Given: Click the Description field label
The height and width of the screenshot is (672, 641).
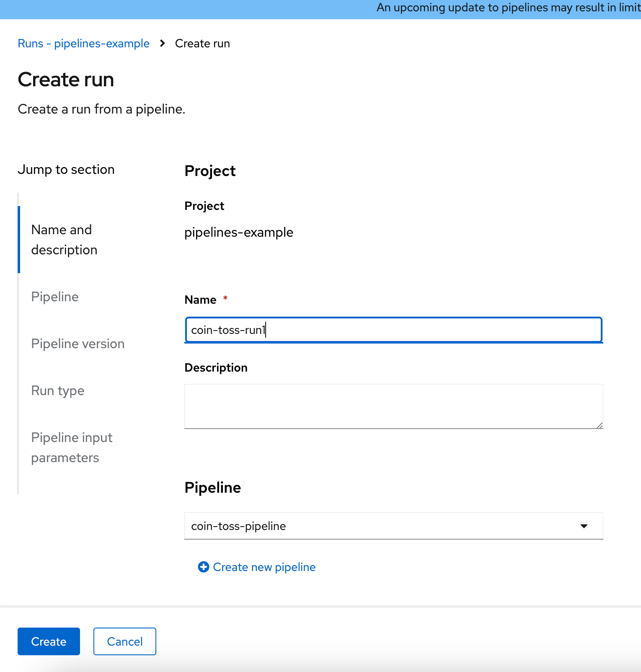Looking at the screenshot, I should point(216,368).
